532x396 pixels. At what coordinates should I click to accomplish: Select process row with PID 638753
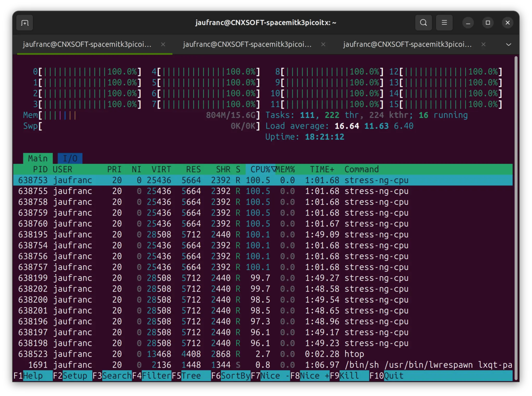coord(263,180)
